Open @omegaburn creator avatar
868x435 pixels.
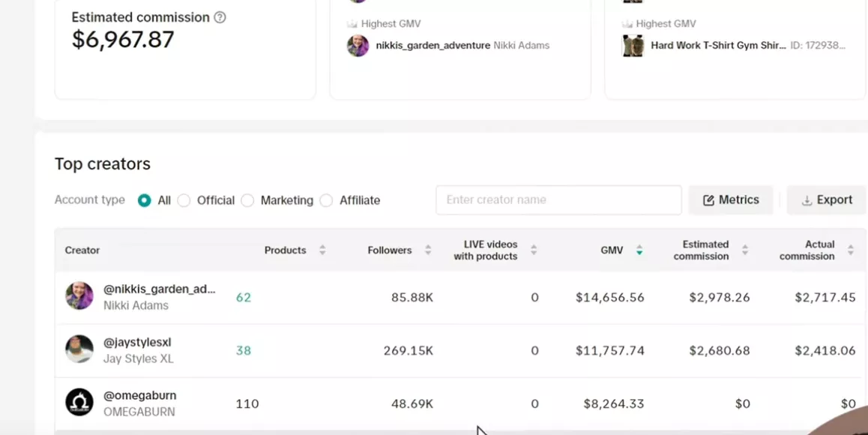79,402
